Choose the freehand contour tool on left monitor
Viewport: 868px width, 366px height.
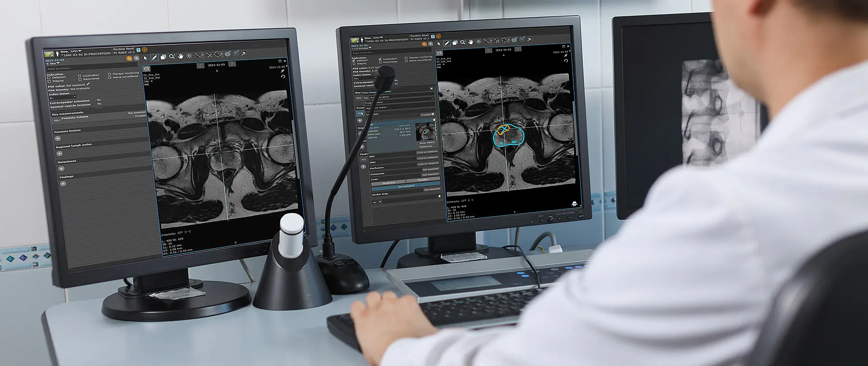[x=217, y=54]
